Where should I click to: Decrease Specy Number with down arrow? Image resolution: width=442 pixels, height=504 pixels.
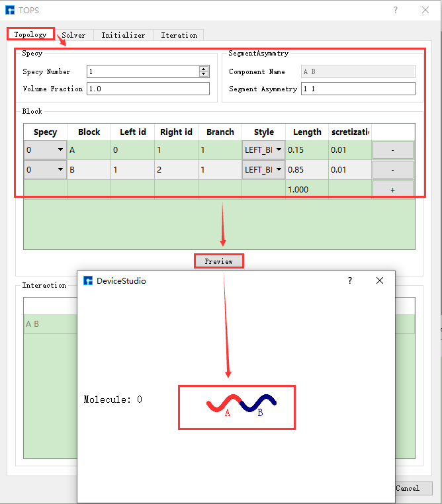[204, 74]
